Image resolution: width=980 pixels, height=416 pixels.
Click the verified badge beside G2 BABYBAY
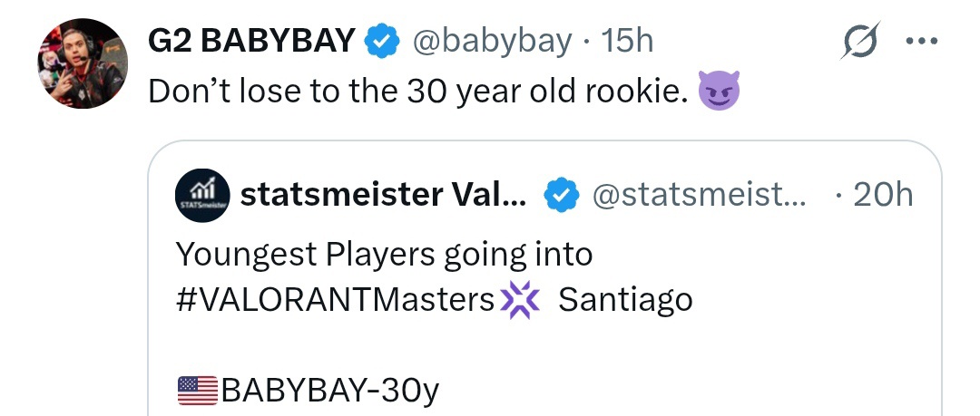coord(383,42)
